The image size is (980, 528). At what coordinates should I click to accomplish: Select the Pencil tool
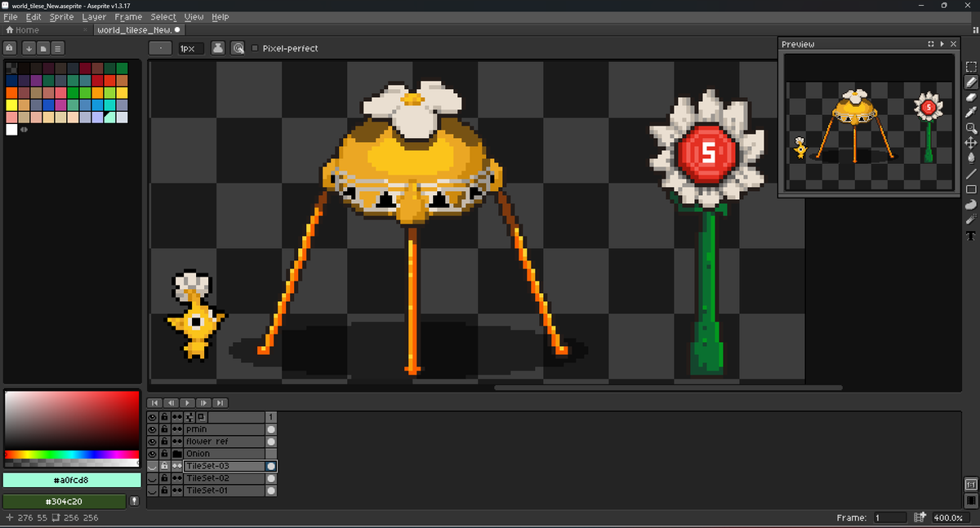point(971,82)
